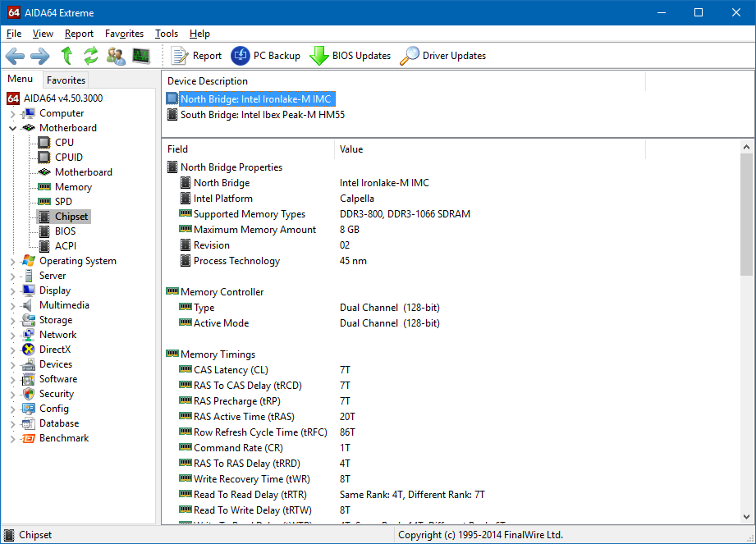Viewport: 756px width, 544px height.
Task: Click the Storage drive icon
Action: coord(29,320)
